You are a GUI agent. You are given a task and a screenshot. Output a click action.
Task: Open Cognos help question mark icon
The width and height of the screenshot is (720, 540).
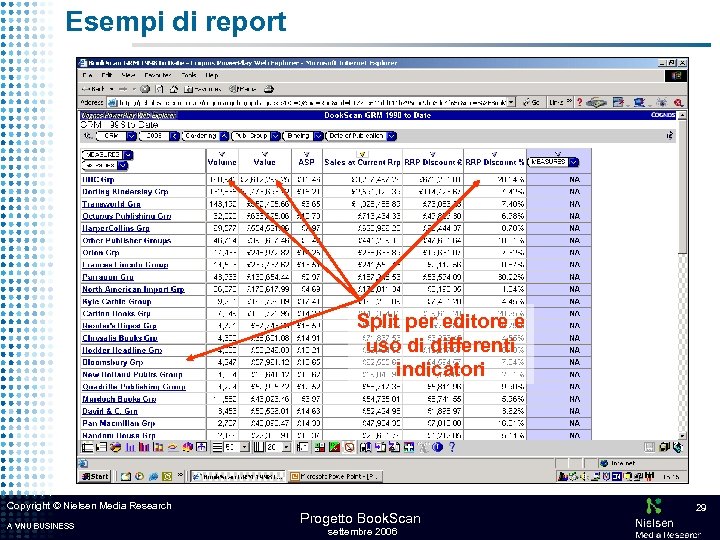click(x=452, y=447)
